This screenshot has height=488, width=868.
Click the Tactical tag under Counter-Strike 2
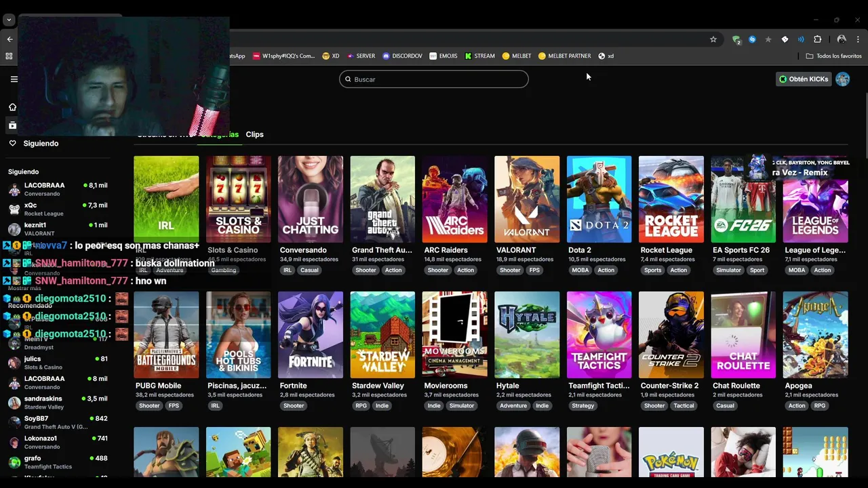pos(684,406)
